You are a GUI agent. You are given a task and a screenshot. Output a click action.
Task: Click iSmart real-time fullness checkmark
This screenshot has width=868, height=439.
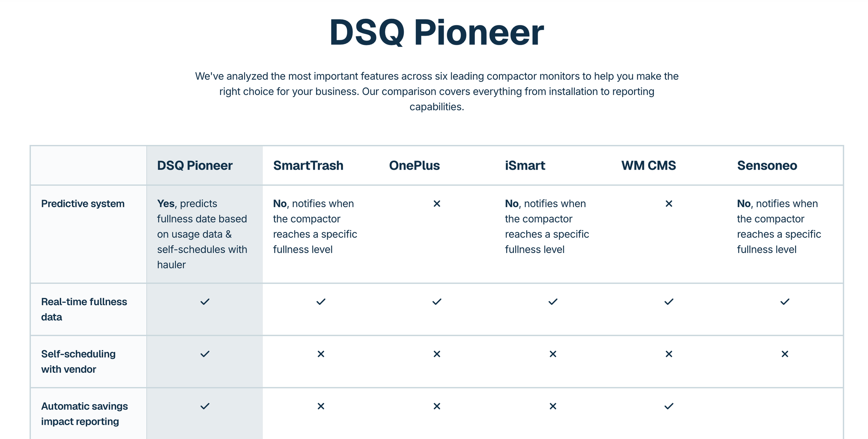(553, 302)
